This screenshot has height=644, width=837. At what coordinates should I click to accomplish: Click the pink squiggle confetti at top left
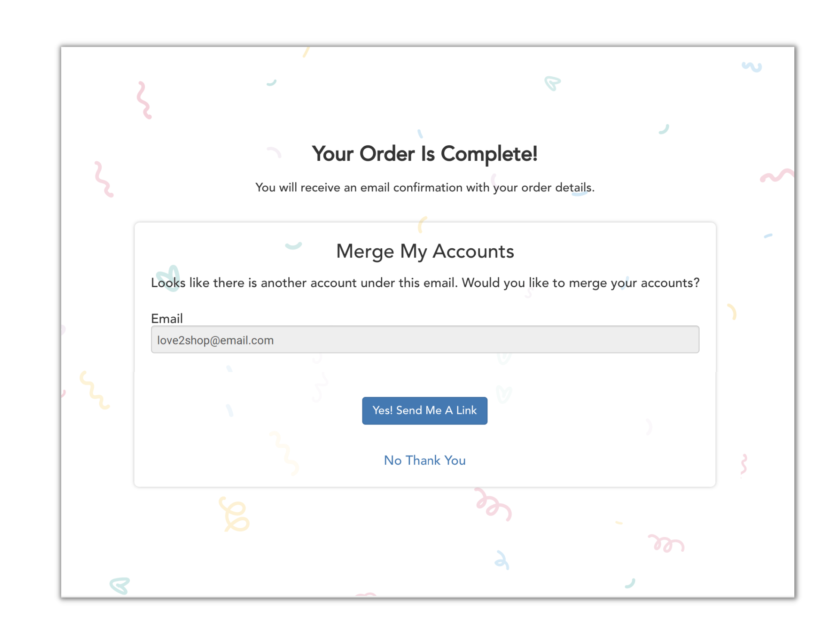pos(144,100)
